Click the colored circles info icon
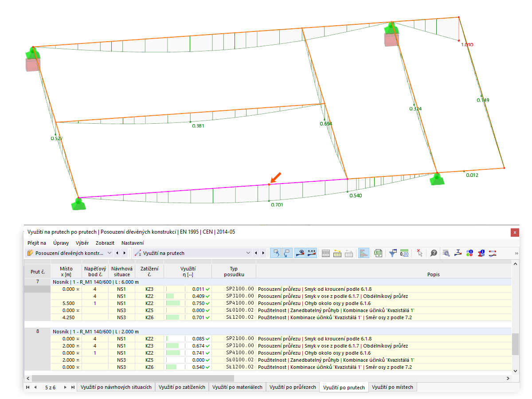The image size is (532, 399). [x=469, y=253]
